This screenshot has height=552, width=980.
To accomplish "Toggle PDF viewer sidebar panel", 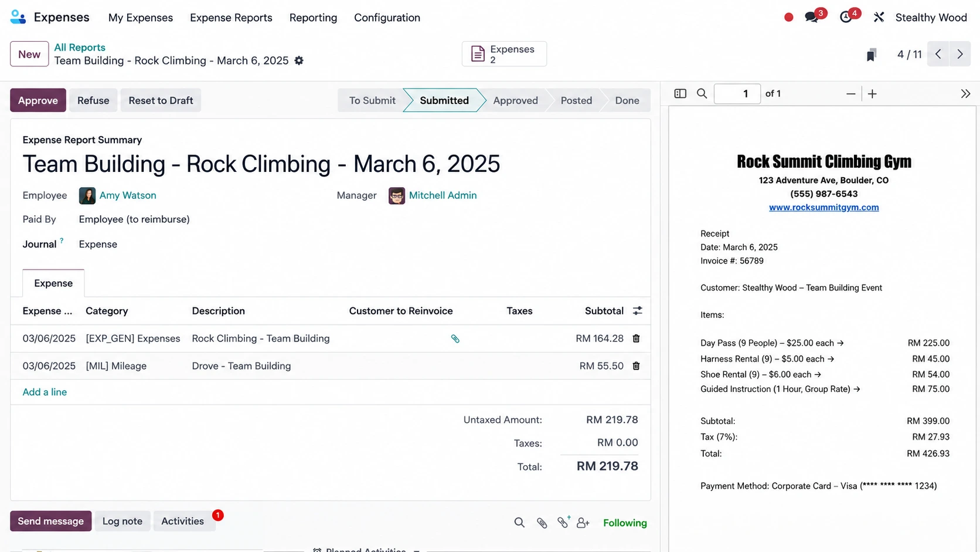I will coord(680,94).
